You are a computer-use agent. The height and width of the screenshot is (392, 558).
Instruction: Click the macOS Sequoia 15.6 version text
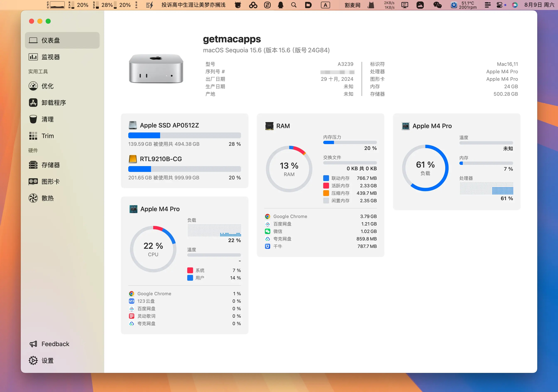tap(266, 50)
